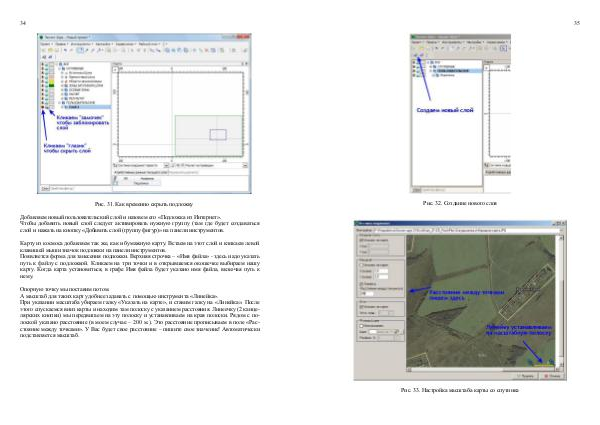This screenshot has width=600, height=425.
Task: Click the vertical scrollbar of figure 33 satellite image
Action: coord(561,301)
